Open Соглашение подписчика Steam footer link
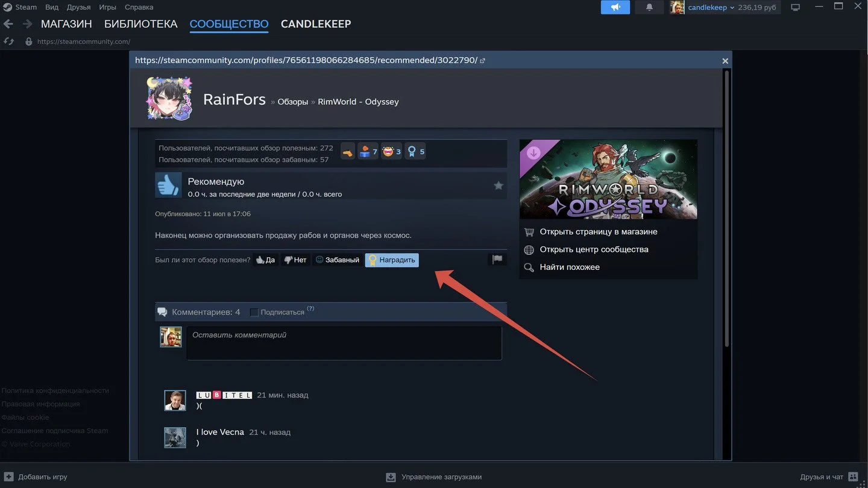This screenshot has height=488, width=868. (x=55, y=430)
